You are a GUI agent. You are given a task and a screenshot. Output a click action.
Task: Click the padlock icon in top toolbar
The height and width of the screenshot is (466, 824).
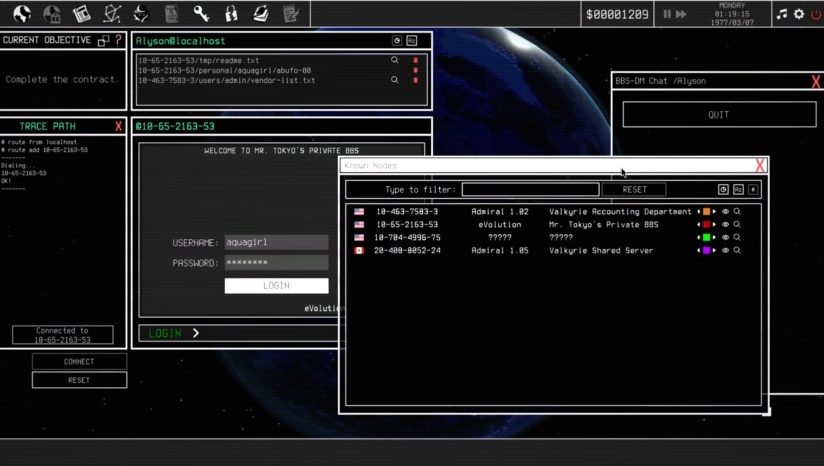(231, 14)
